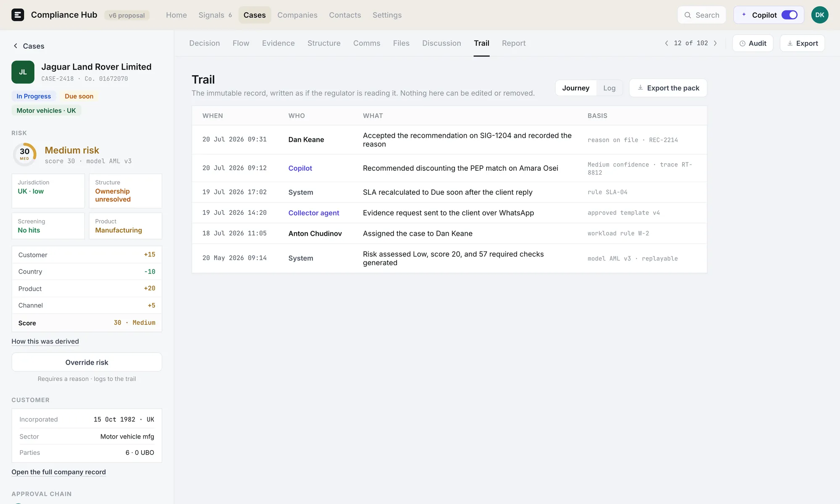
Task: Click 'reason on file · REC-2214' basis
Action: [x=633, y=140]
